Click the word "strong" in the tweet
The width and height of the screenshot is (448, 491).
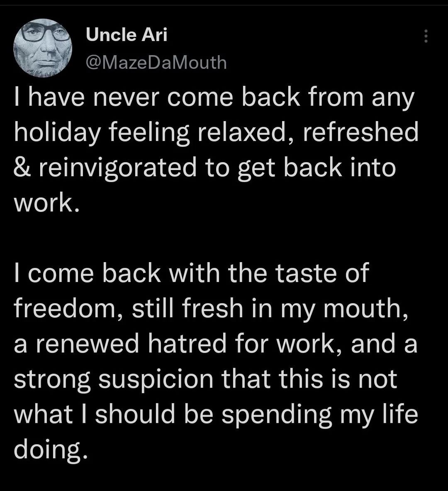(52, 380)
